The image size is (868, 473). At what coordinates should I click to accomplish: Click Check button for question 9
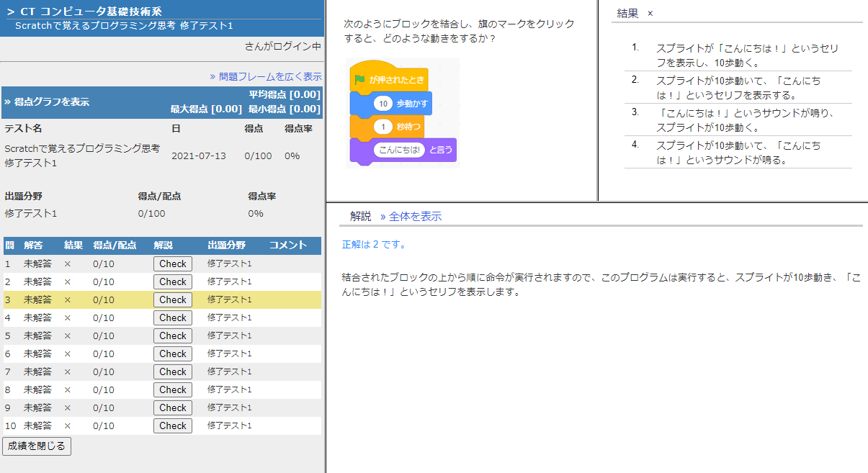pyautogui.click(x=173, y=407)
